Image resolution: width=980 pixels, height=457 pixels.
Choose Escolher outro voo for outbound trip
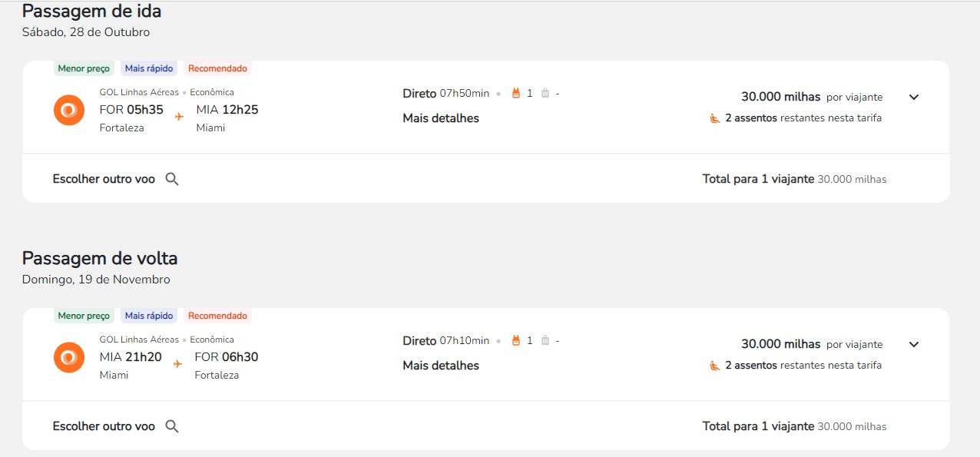pos(104,179)
